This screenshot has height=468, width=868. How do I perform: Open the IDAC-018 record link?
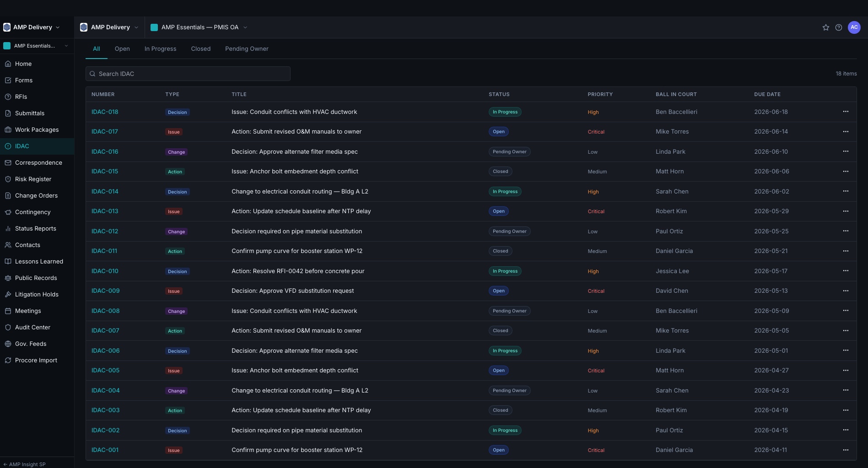(105, 112)
